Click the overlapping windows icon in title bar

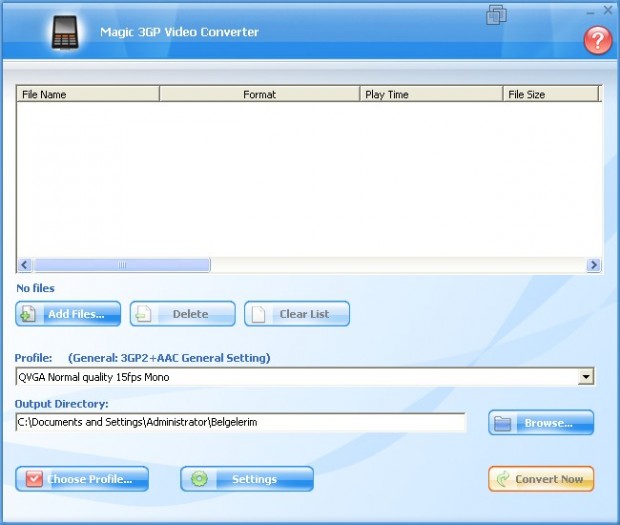(496, 15)
